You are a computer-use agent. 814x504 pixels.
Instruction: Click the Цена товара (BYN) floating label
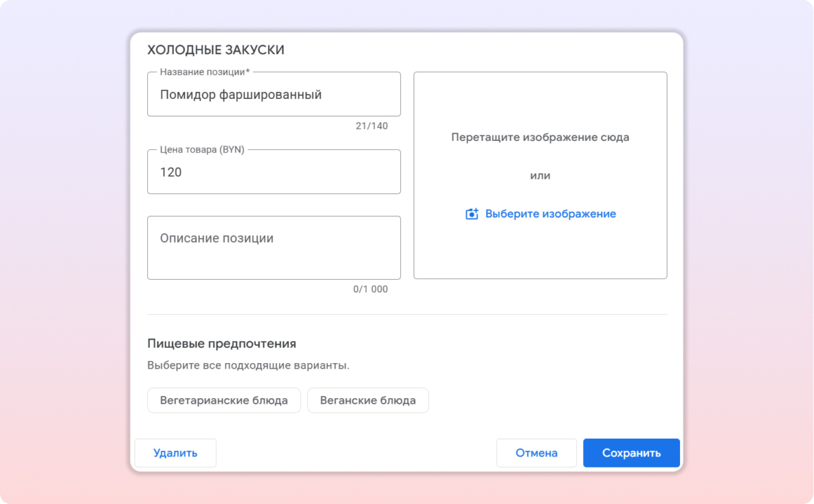click(x=202, y=150)
